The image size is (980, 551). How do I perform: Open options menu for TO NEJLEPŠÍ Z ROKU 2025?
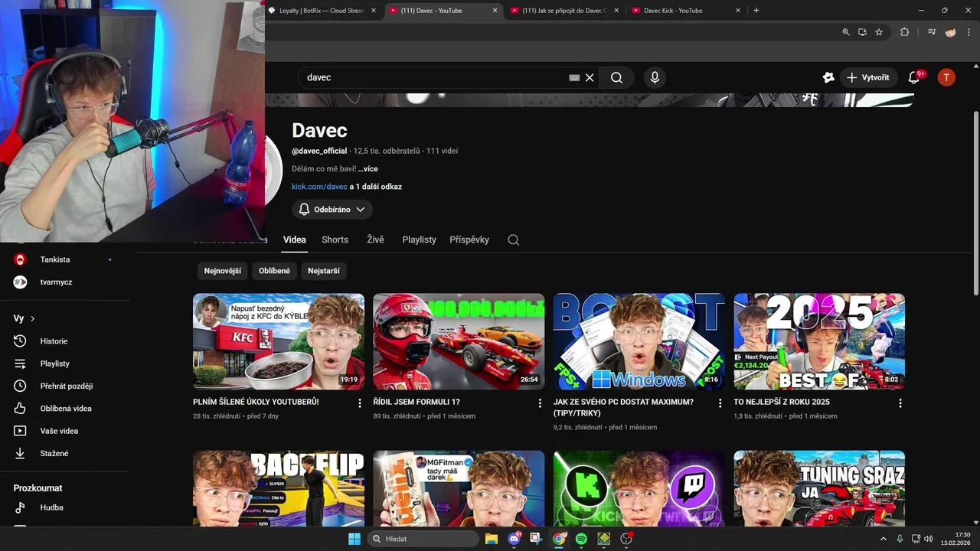click(900, 403)
